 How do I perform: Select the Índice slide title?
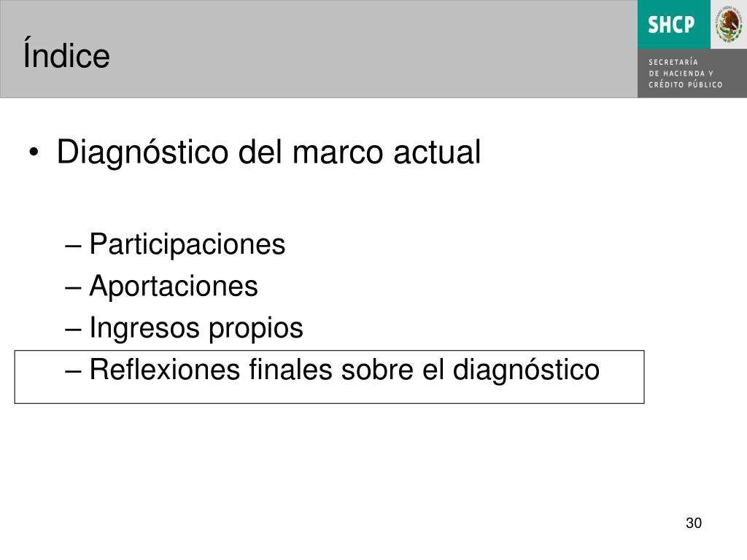(x=66, y=55)
